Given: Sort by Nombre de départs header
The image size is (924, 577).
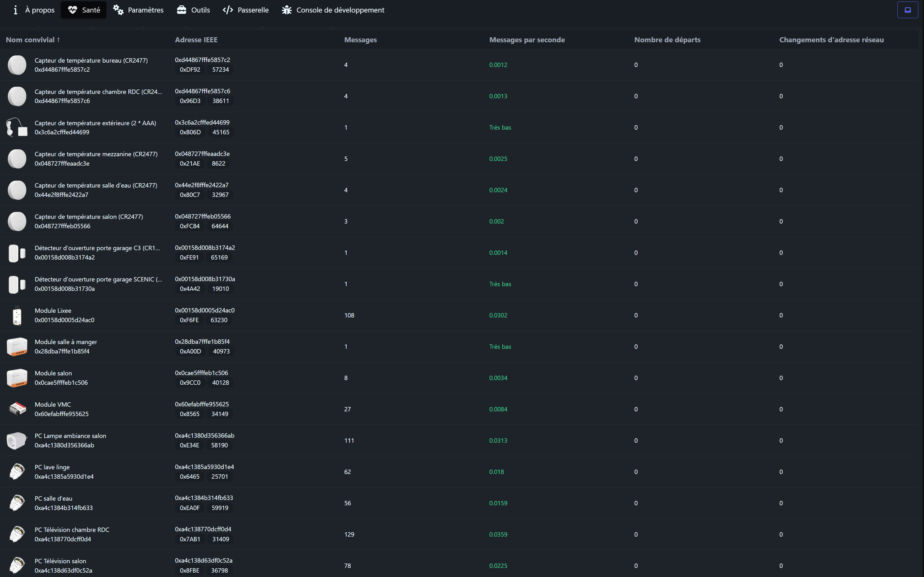Looking at the screenshot, I should pyautogui.click(x=667, y=40).
